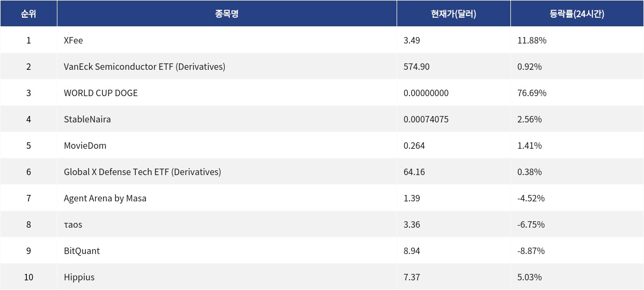Click change rate -8.87%
The width and height of the screenshot is (644, 290).
(x=531, y=251)
